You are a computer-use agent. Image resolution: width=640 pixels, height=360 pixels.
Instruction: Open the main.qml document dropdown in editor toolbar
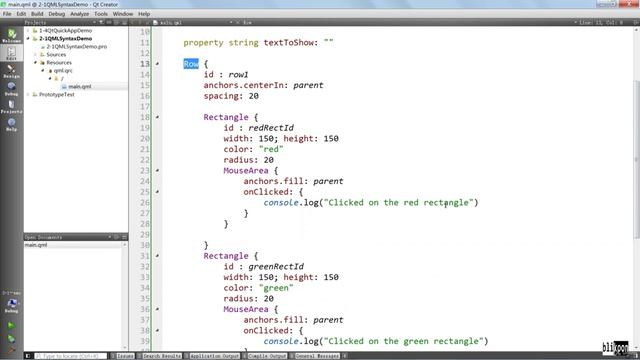(193, 22)
